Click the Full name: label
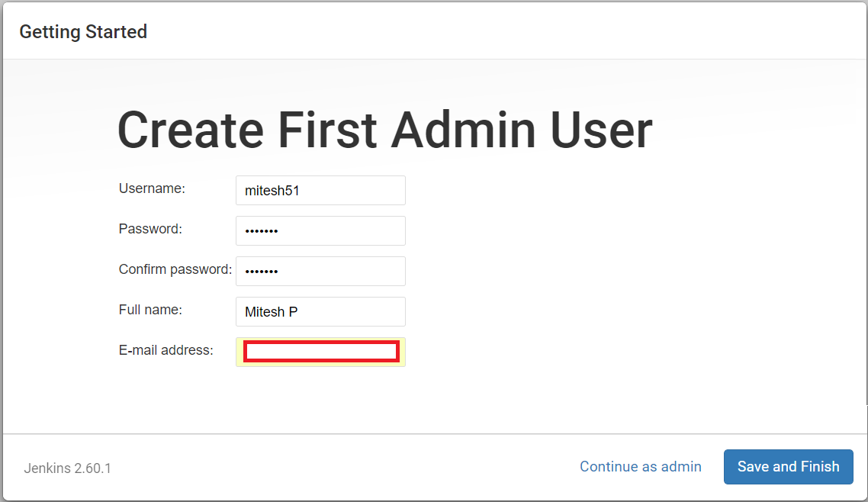Viewport: 868px width, 502px height. pyautogui.click(x=150, y=310)
